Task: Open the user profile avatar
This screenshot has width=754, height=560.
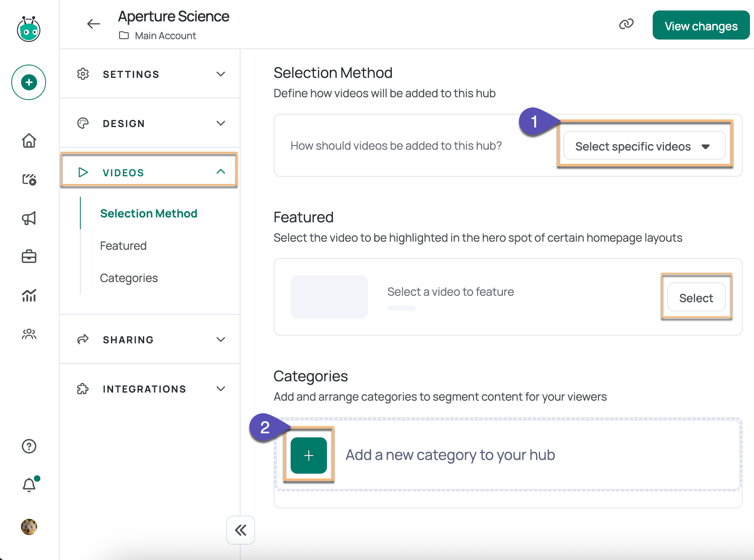Action: [x=29, y=527]
